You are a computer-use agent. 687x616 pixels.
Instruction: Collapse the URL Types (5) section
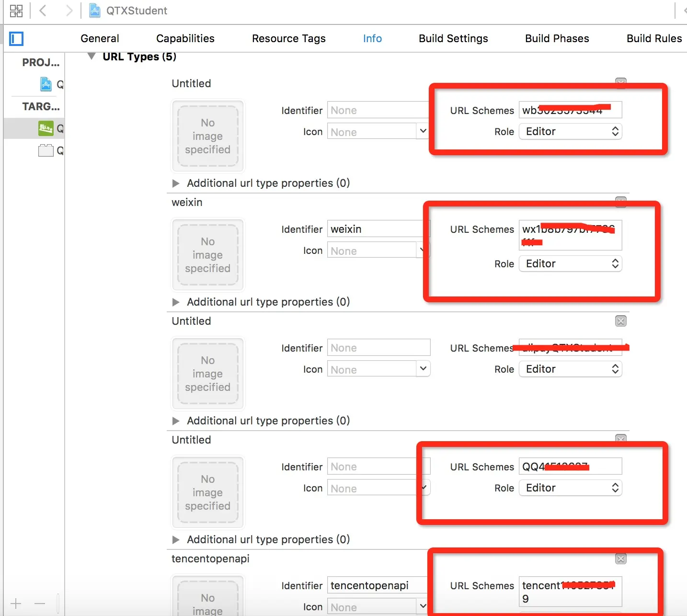92,57
